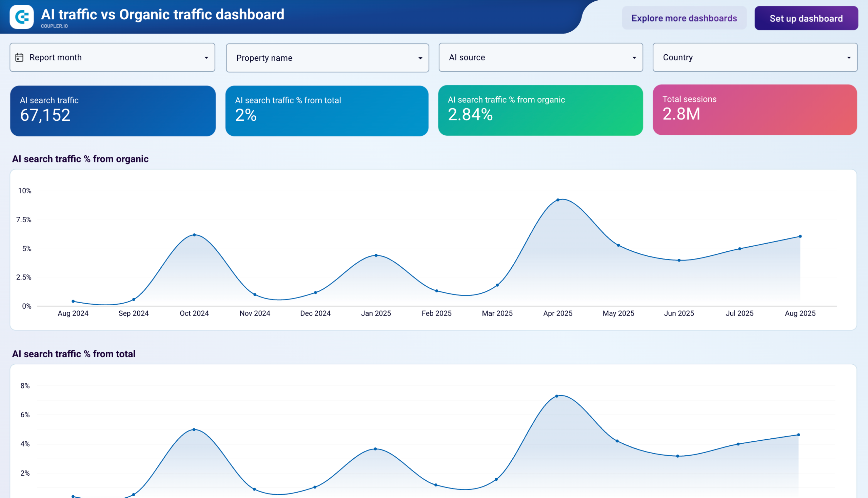This screenshot has height=498, width=868.
Task: Click the dashboard title AI traffic vs Organic traffic
Action: point(163,14)
